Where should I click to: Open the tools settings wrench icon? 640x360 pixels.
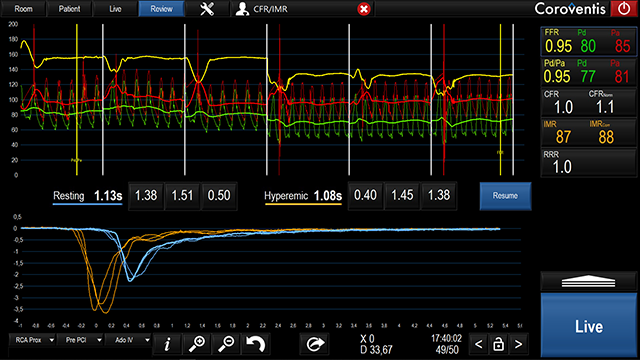point(207,9)
